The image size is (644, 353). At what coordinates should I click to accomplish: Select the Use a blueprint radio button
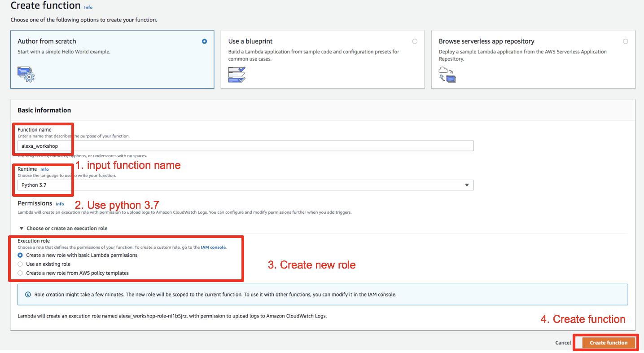pos(415,41)
